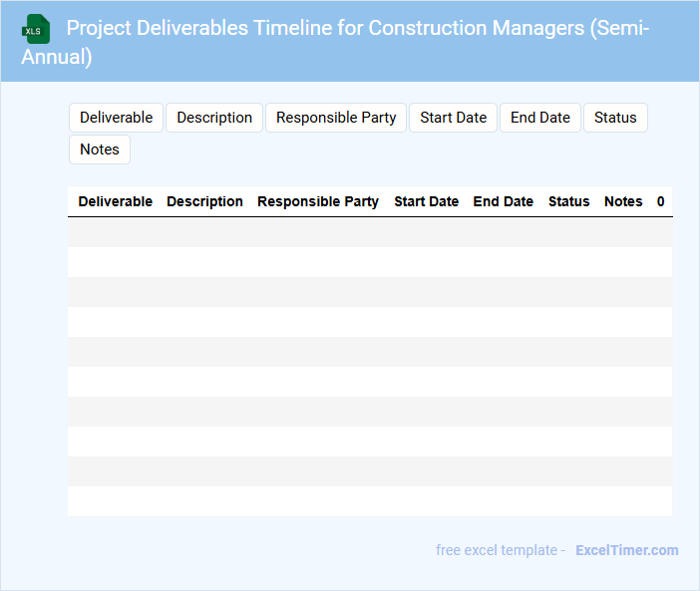This screenshot has height=591, width=700.
Task: Choose the Start Date tag button
Action: 453,118
